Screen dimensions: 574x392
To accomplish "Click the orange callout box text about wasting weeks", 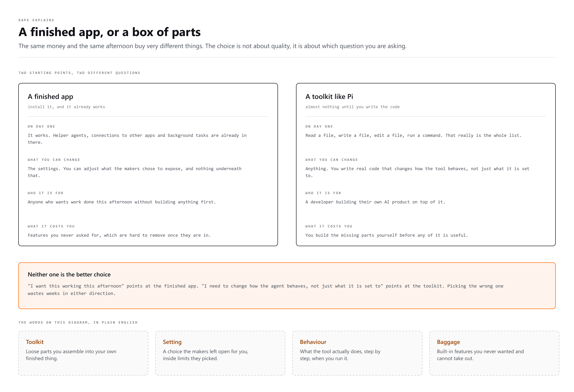I will click(265, 290).
